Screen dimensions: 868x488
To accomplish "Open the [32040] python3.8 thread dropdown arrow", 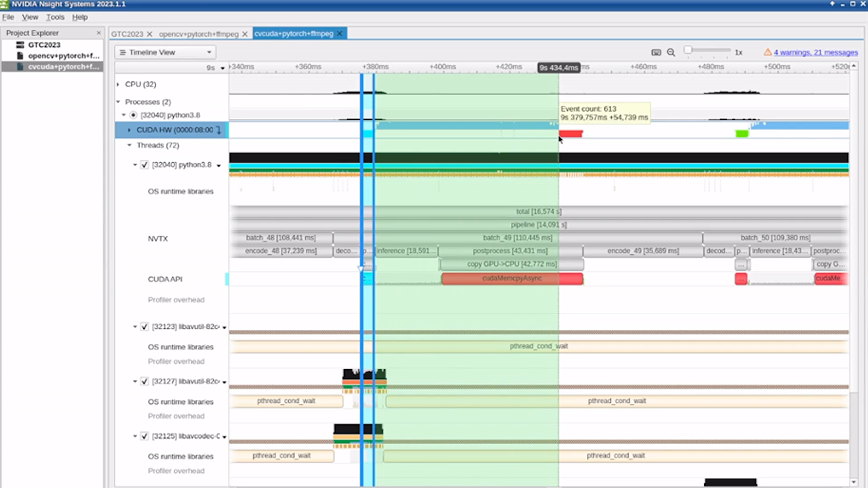I will coord(219,165).
